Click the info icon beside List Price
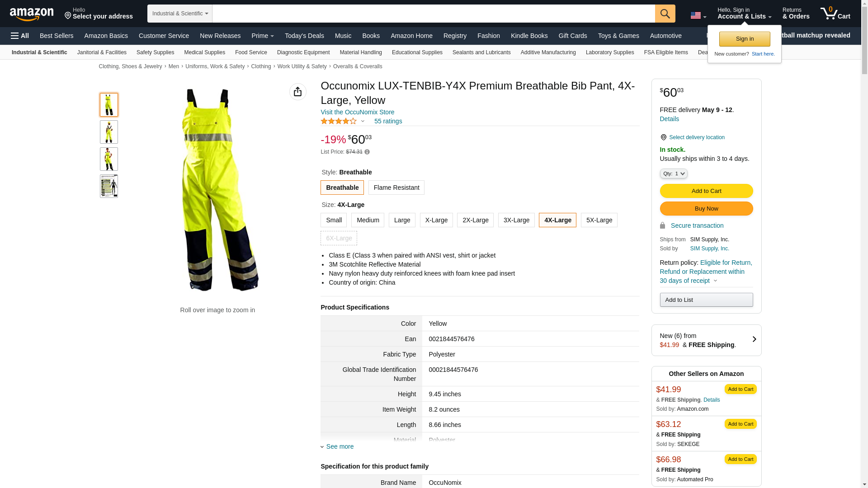 (x=367, y=152)
